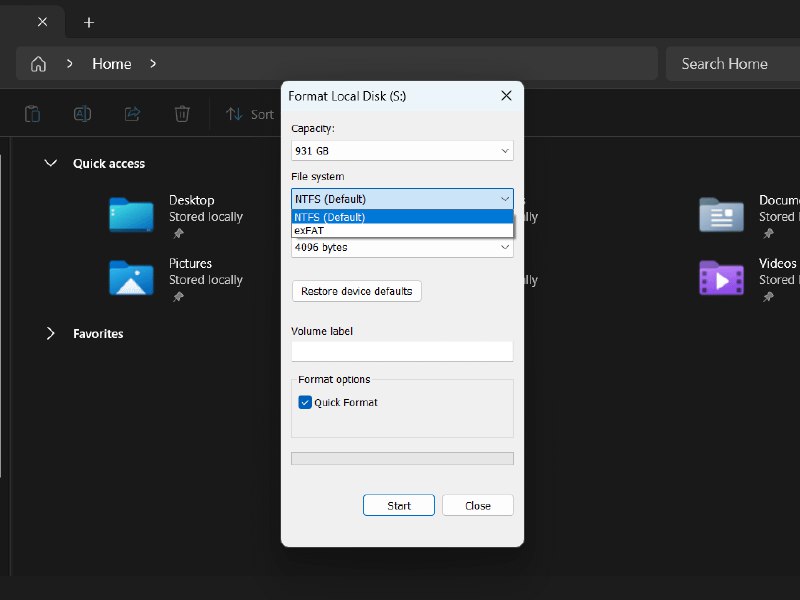Click the Videos folder name
800x600 pixels.
778,263
